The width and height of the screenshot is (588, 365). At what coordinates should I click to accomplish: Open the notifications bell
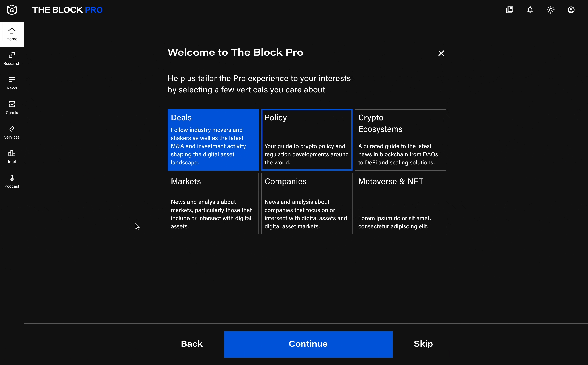click(x=530, y=10)
